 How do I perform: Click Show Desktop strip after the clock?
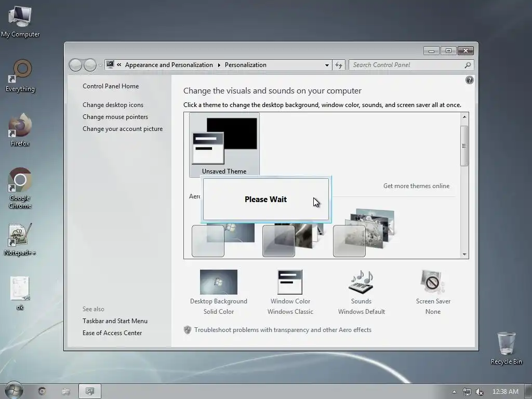528,392
